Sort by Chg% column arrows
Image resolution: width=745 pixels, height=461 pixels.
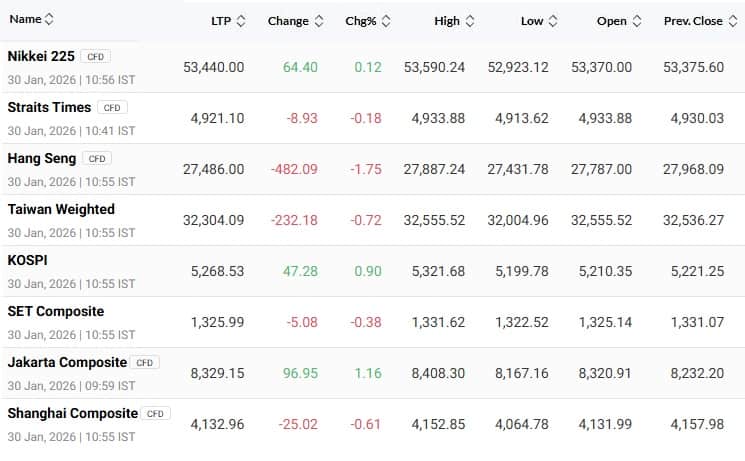[x=386, y=21]
